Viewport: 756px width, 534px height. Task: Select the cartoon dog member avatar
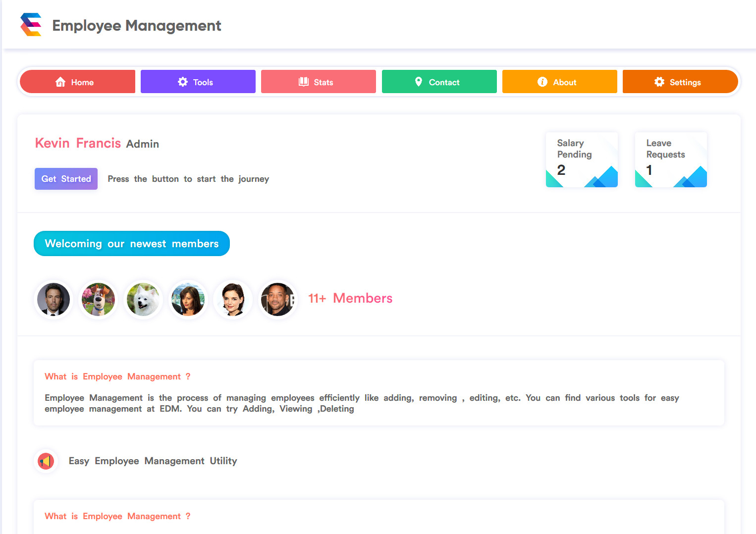pos(98,299)
